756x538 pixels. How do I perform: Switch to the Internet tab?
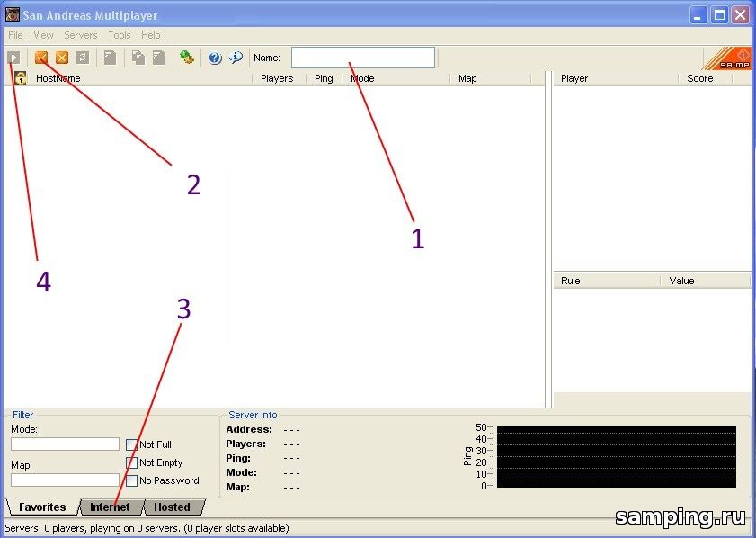[x=110, y=507]
